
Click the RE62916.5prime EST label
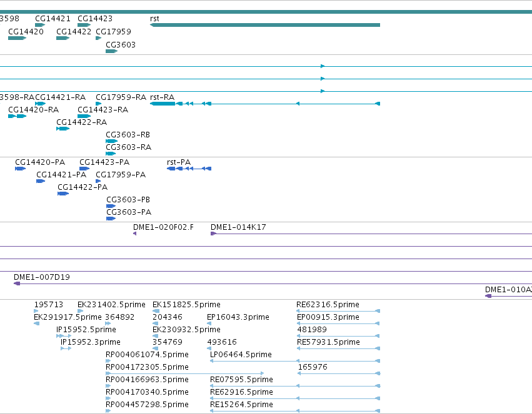coord(241,392)
